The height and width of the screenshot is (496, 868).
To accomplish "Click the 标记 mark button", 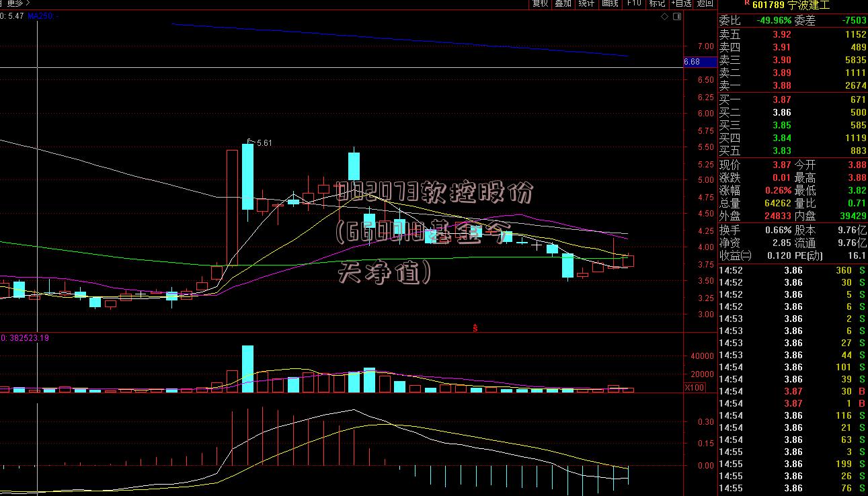I will point(657,3).
